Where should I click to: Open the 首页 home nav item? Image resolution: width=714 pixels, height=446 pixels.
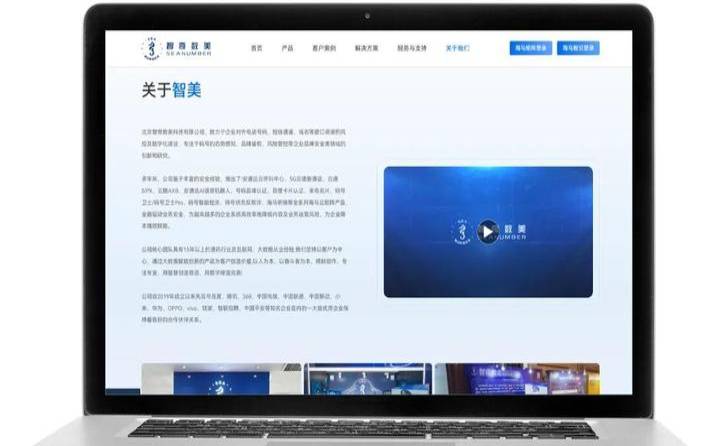pos(257,48)
